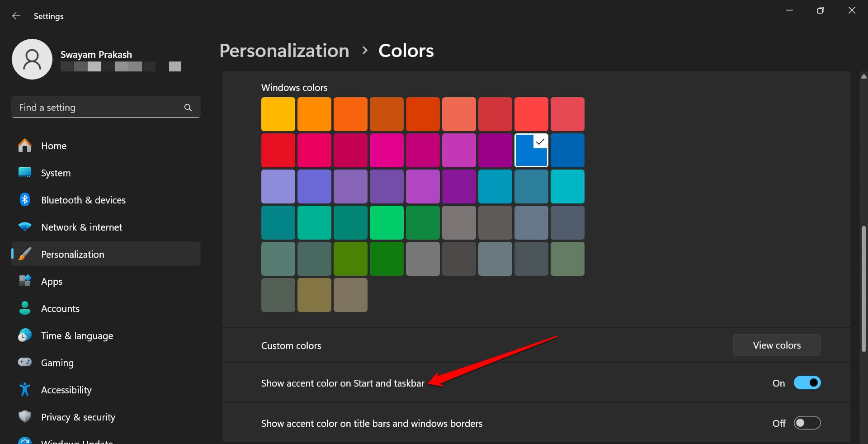Screen dimensions: 868x444
Task: Click the Home house icon
Action: click(x=25, y=146)
